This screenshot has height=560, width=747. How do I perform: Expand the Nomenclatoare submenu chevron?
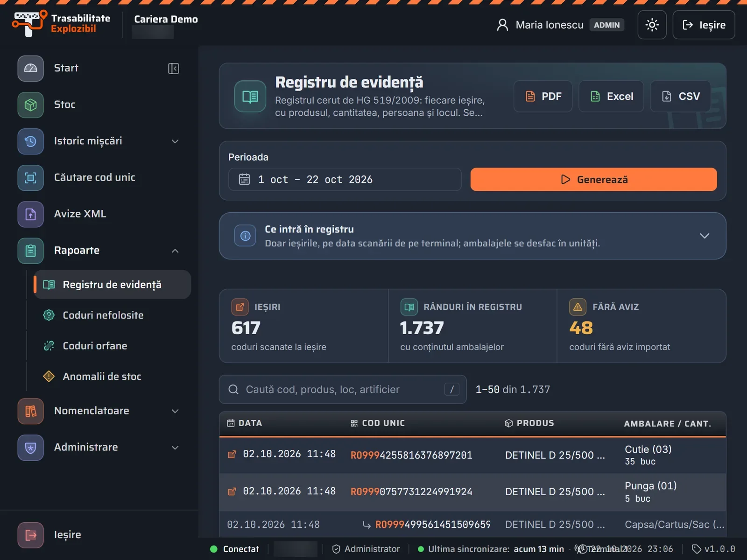point(175,411)
